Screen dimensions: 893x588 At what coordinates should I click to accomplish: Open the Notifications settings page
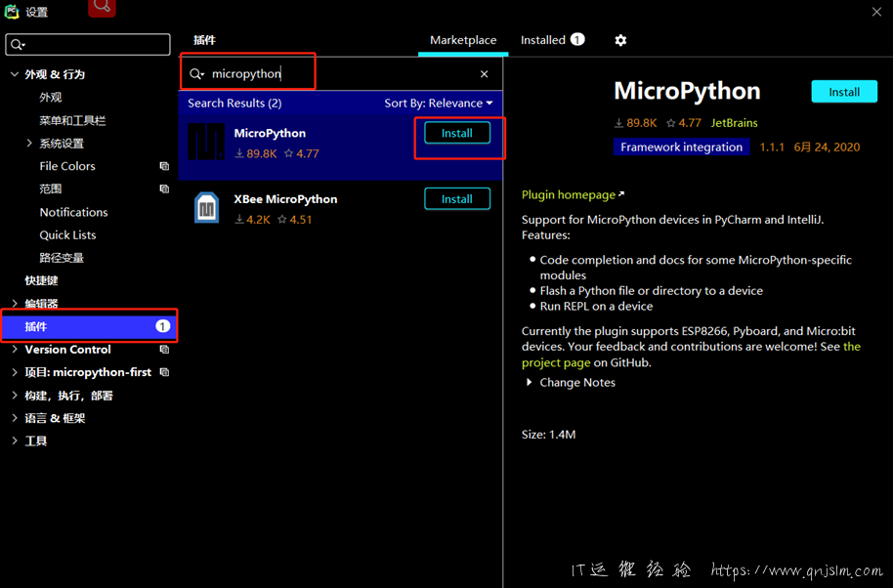73,212
